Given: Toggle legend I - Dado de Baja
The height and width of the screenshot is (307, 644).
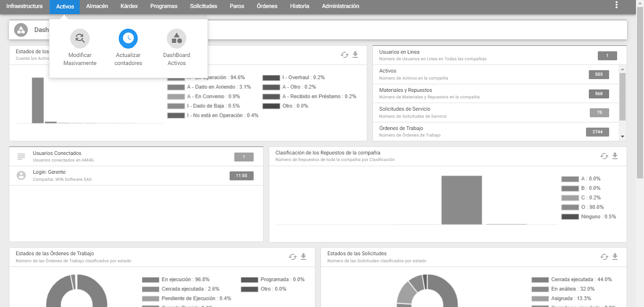Looking at the screenshot, I should [x=204, y=106].
